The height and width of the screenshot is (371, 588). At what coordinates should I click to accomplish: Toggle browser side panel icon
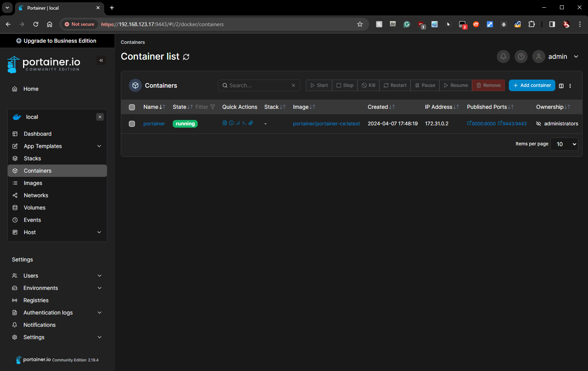tap(552, 24)
